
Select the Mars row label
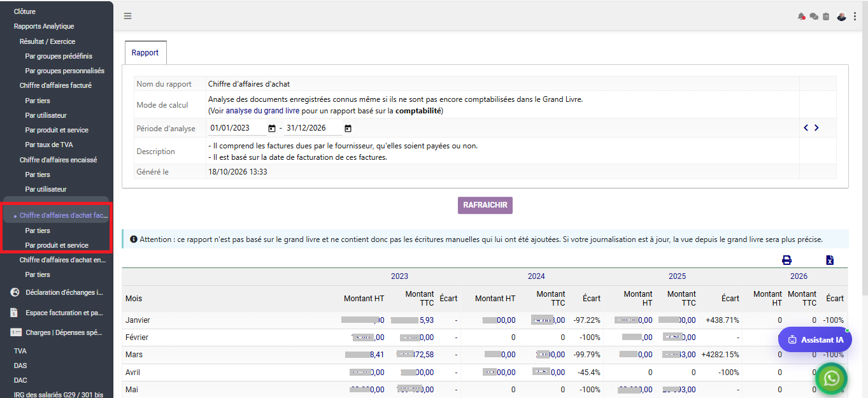pyautogui.click(x=134, y=354)
